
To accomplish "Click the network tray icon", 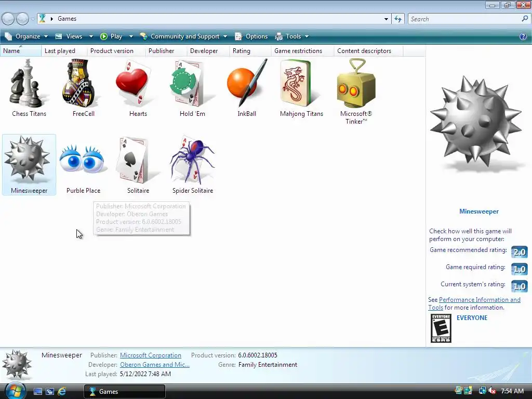I will pos(482,391).
